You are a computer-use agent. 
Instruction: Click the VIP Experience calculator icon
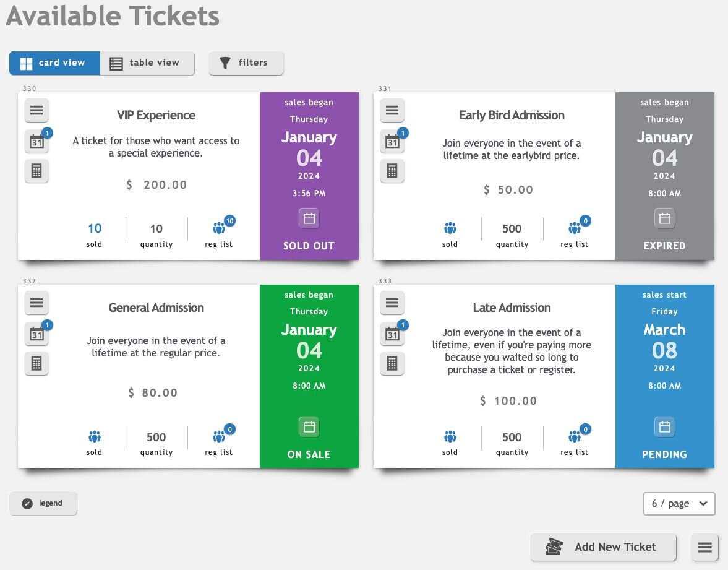36,171
